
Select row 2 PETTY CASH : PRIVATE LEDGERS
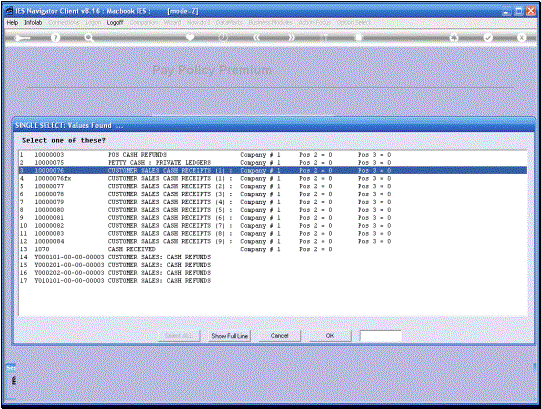pos(273,163)
